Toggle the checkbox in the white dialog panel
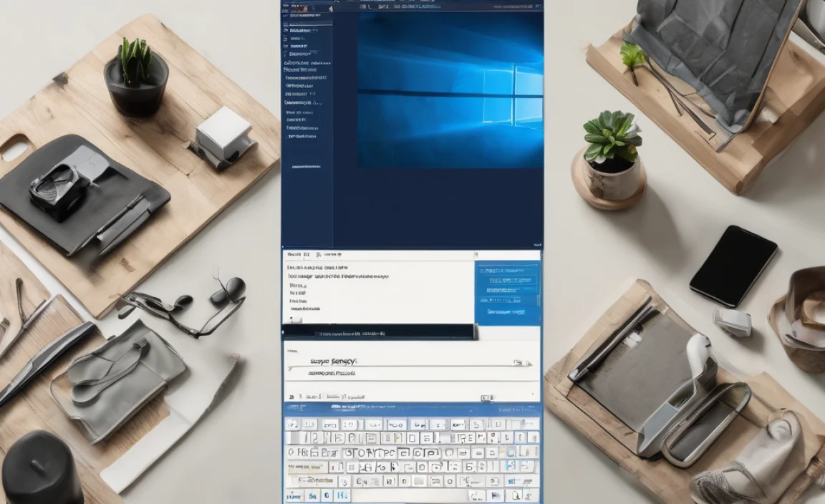Viewport: 825px width, 504px height. click(x=296, y=319)
